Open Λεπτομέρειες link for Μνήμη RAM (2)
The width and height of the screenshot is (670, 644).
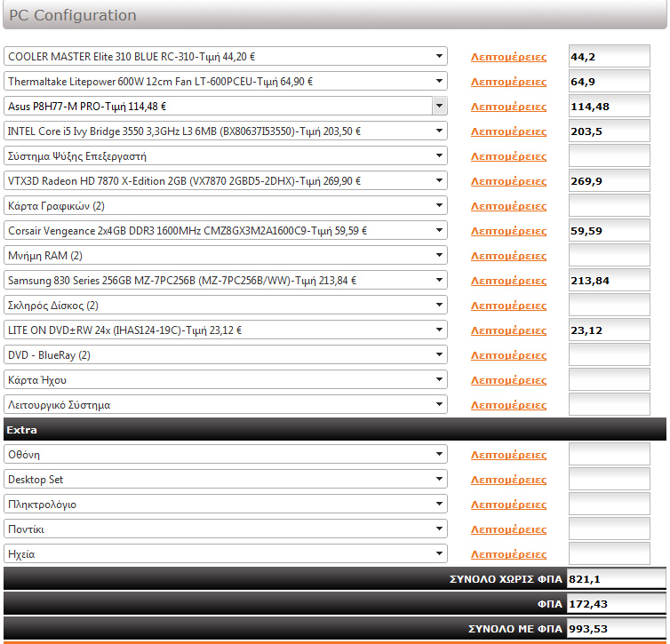click(x=508, y=256)
